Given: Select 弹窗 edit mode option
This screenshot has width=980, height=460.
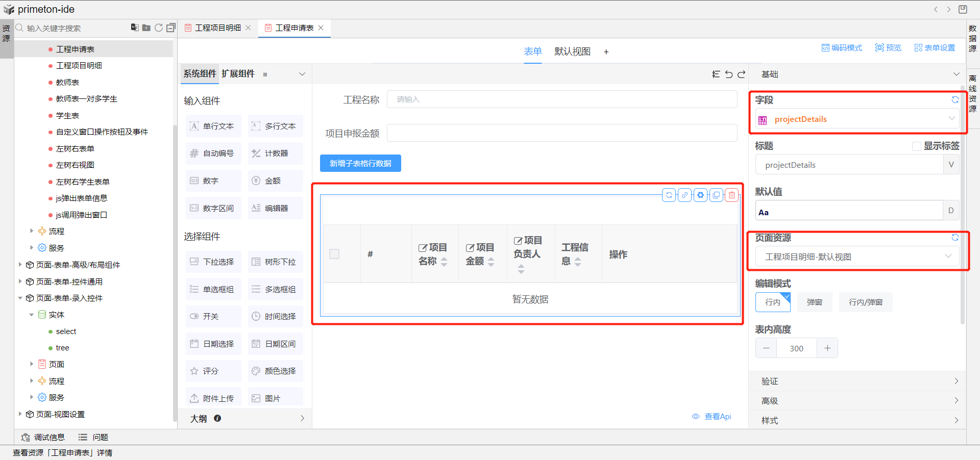Looking at the screenshot, I should coord(814,302).
